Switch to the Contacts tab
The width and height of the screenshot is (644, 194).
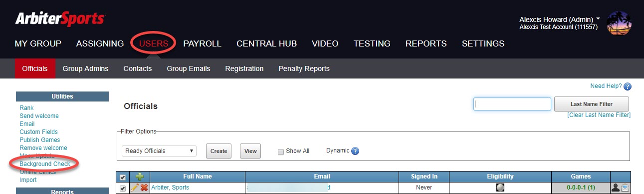coord(138,68)
